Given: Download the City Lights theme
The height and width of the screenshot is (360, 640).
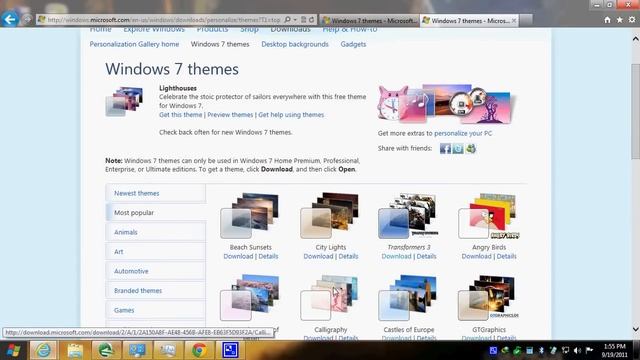Looking at the screenshot, I should coord(318,256).
